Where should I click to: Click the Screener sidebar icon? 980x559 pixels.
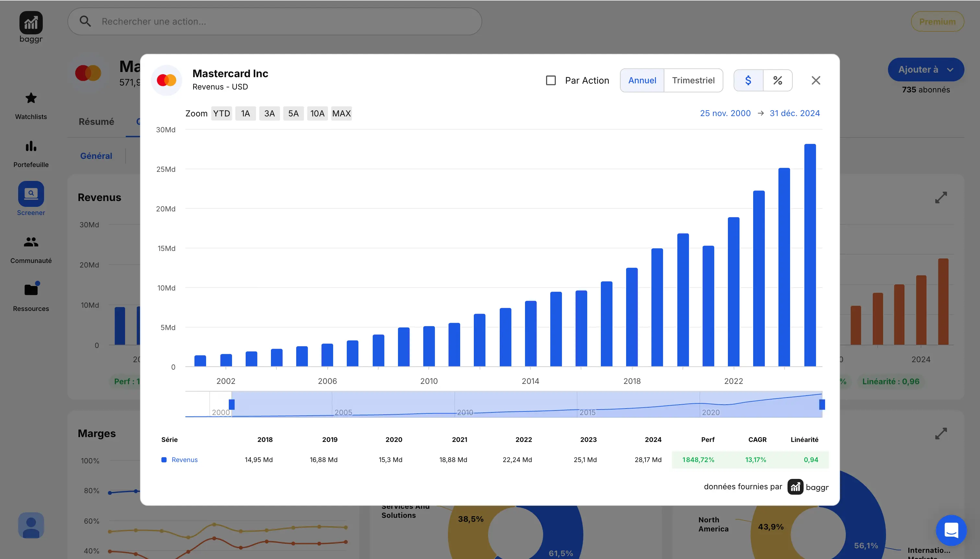(31, 194)
